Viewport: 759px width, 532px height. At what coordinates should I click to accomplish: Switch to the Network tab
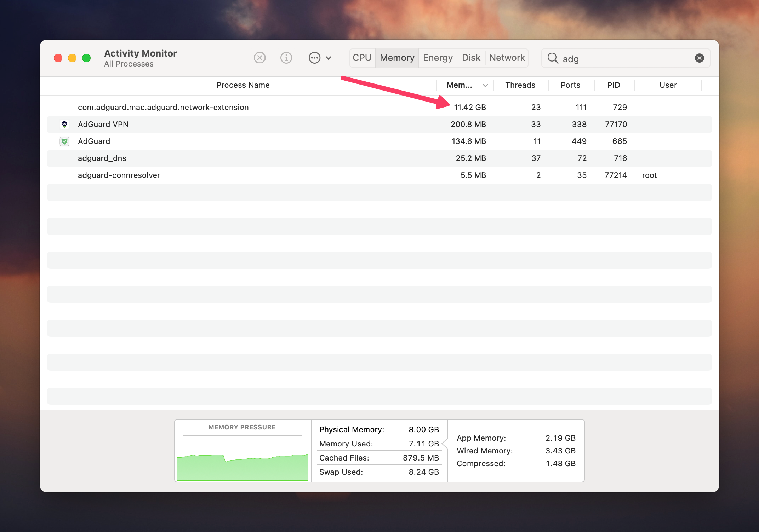[507, 58]
